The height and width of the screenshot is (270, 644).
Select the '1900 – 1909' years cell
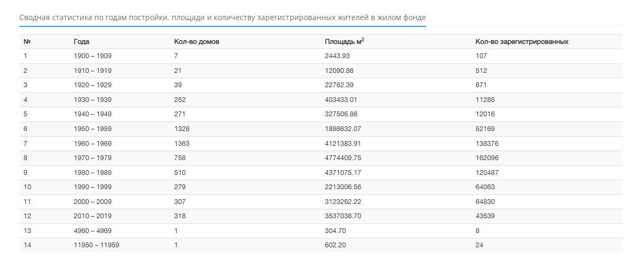[x=93, y=56]
